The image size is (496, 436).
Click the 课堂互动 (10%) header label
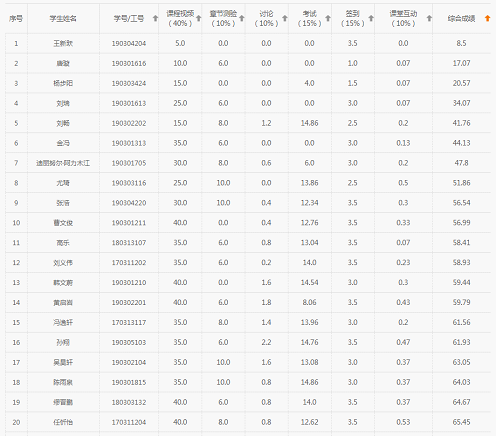coord(403,18)
